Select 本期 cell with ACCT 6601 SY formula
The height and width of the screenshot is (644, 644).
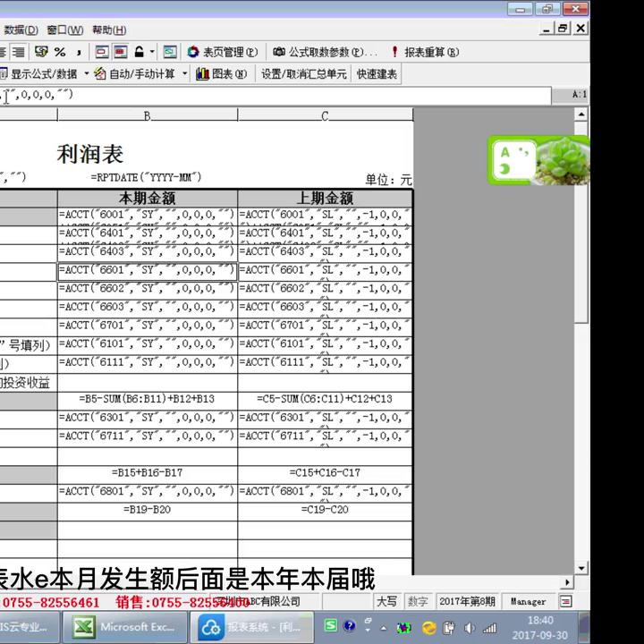[x=148, y=271]
